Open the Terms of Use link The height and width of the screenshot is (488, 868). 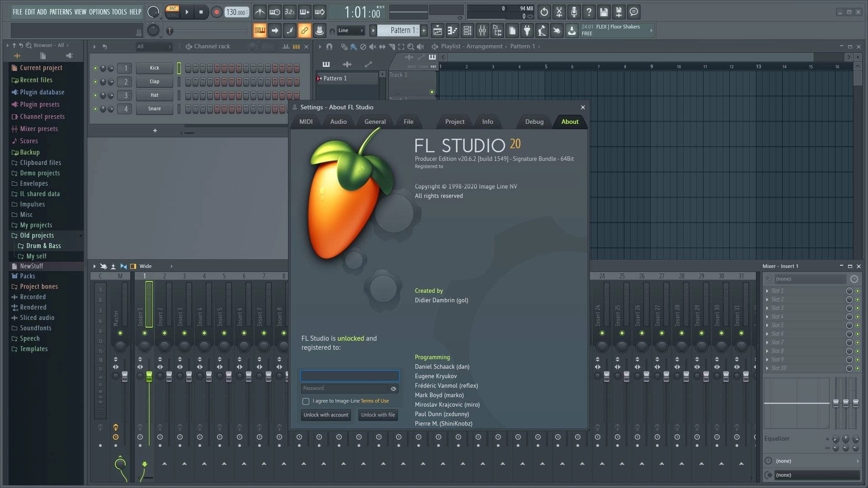click(375, 401)
